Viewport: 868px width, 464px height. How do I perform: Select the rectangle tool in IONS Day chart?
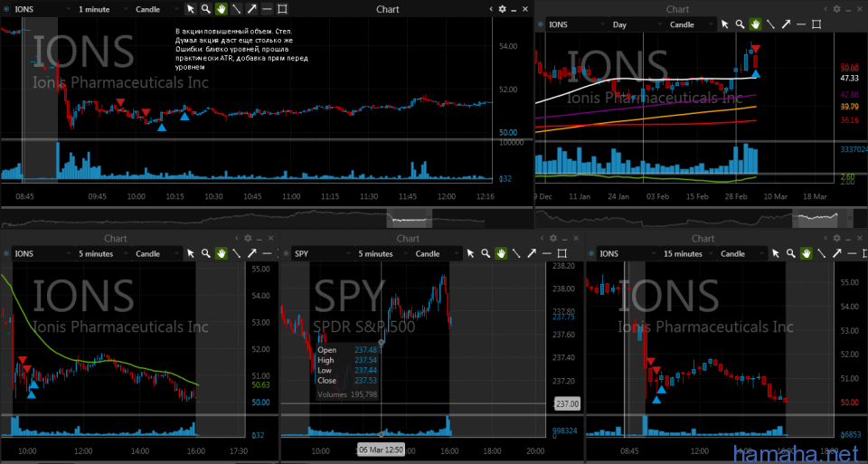tap(816, 24)
